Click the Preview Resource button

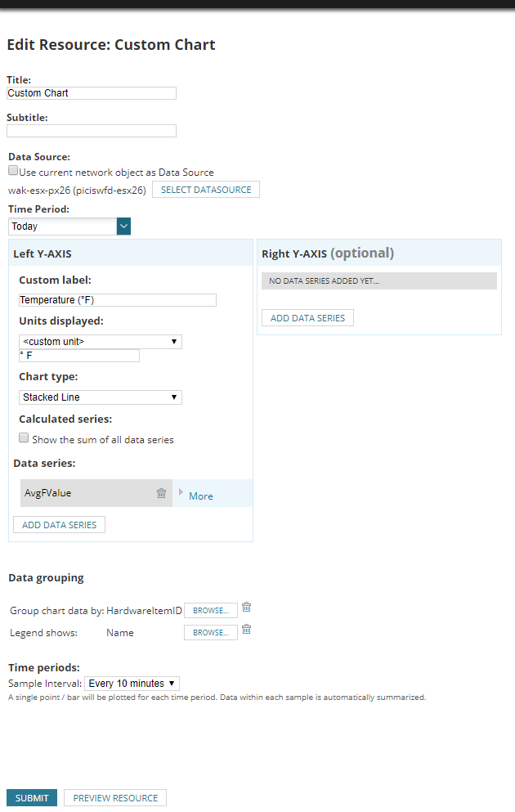tap(115, 798)
